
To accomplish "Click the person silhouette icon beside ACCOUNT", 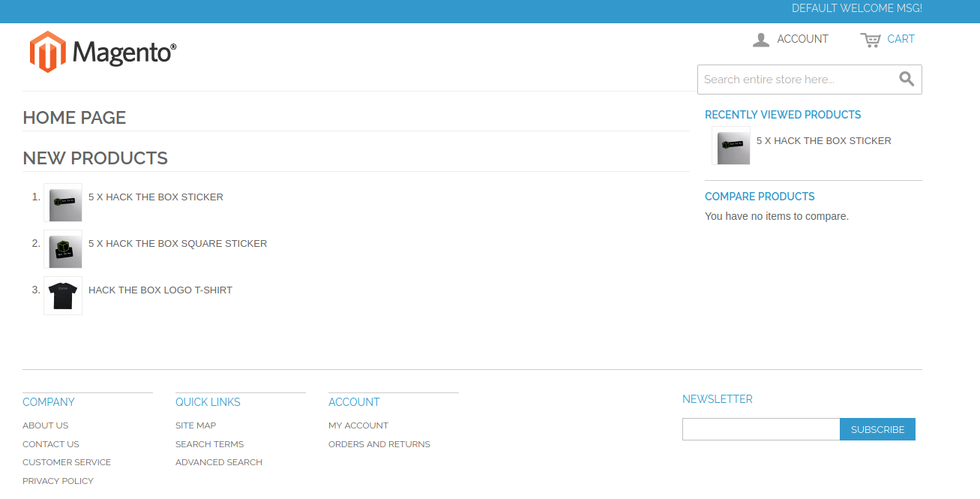I will coord(761,39).
